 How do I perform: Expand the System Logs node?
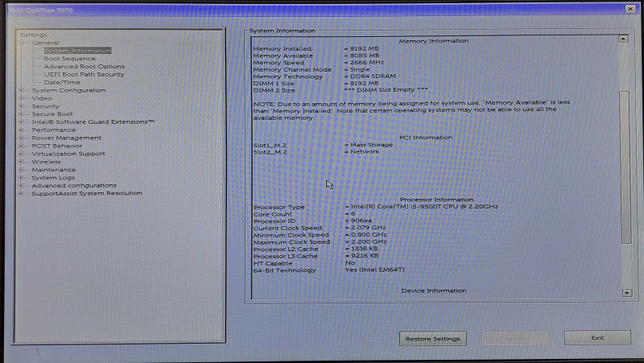click(x=22, y=178)
